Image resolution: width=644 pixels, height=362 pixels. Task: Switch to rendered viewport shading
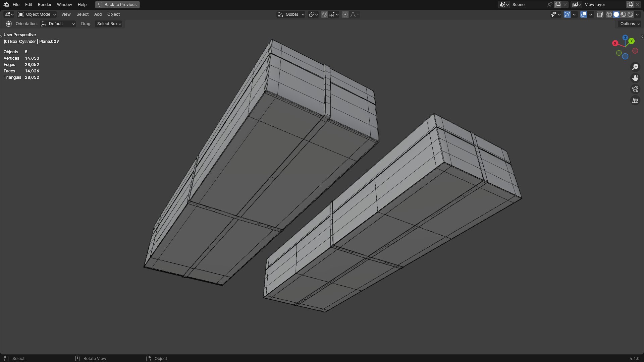point(630,14)
